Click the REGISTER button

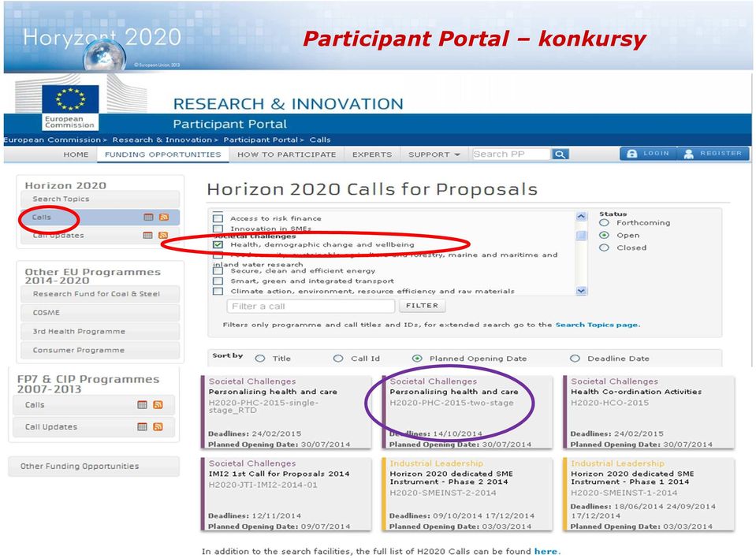(713, 154)
